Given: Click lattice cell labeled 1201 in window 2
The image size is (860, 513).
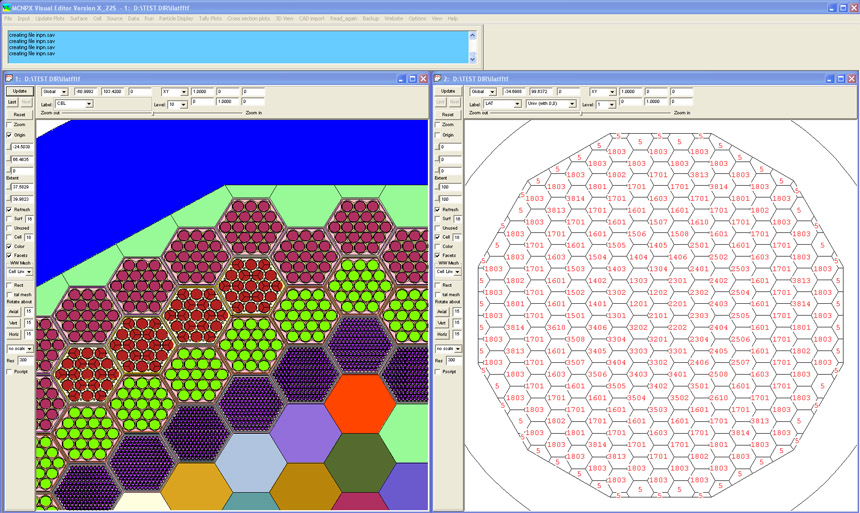Looking at the screenshot, I should 638,303.
